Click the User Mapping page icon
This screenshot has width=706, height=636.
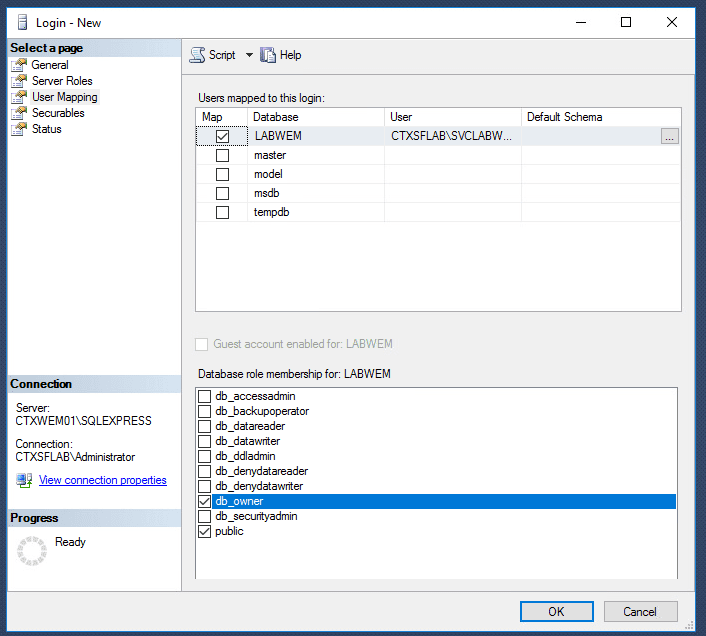19,97
